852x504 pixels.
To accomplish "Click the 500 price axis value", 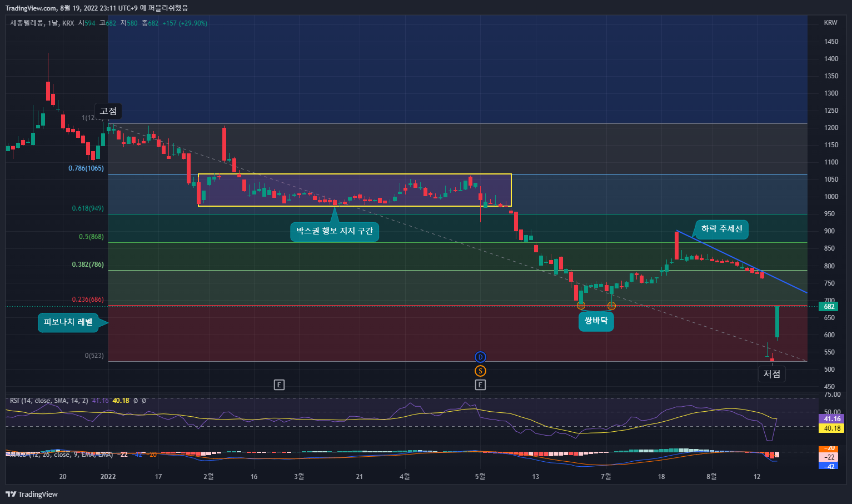I will (830, 370).
